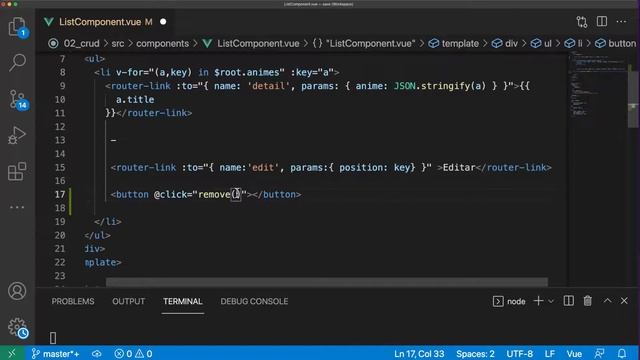The width and height of the screenshot is (640, 360).
Task: Switch to the OUTPUT panel tab
Action: [x=129, y=301]
